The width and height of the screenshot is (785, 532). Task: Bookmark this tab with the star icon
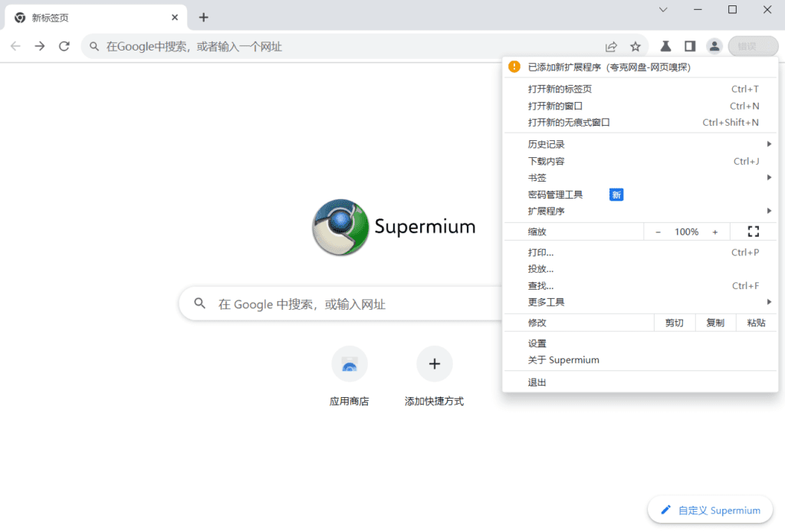(x=636, y=47)
